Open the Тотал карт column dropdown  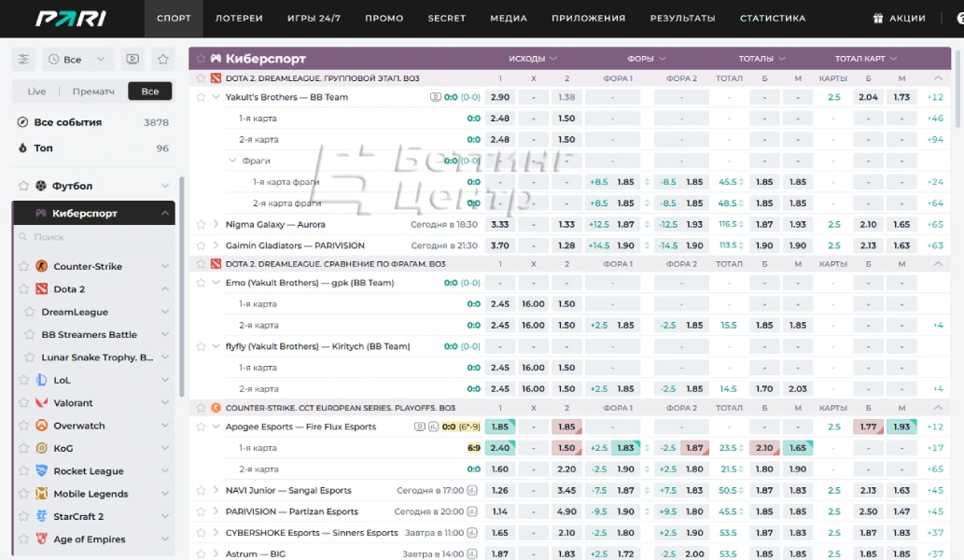click(x=866, y=59)
